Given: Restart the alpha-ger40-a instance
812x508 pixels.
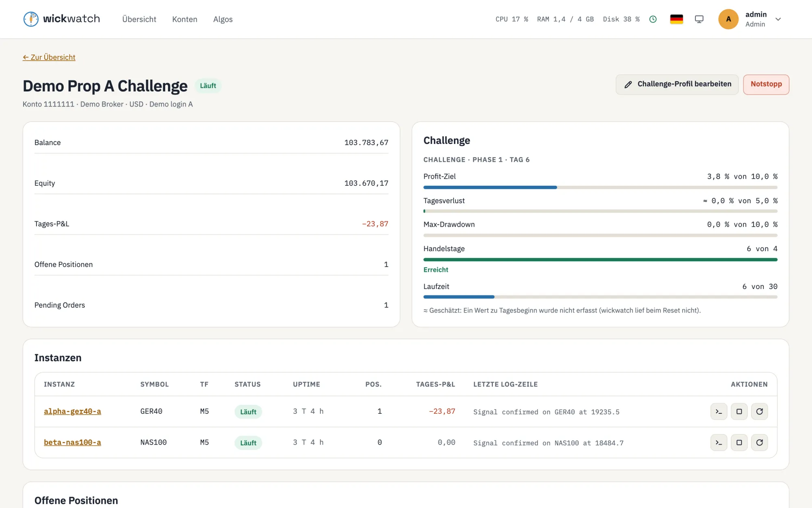Looking at the screenshot, I should tap(759, 411).
